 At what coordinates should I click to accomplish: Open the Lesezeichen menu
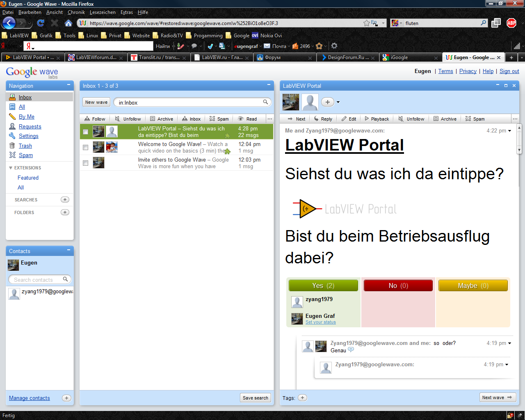tap(103, 12)
